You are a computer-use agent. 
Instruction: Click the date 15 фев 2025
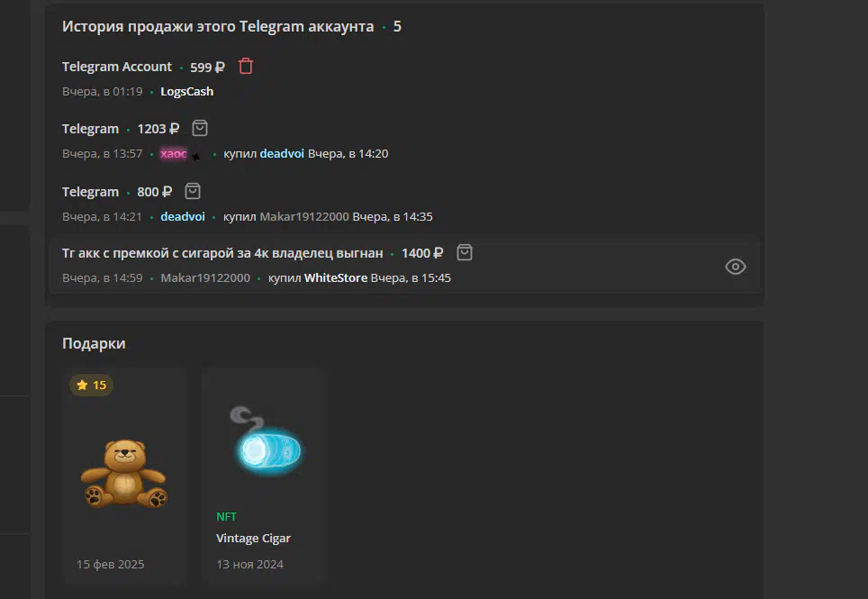click(x=110, y=564)
